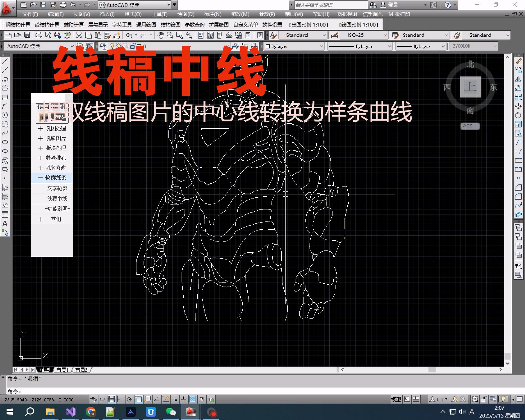Toggle Object Snap in status bar
525x420 pixels.
(139, 399)
